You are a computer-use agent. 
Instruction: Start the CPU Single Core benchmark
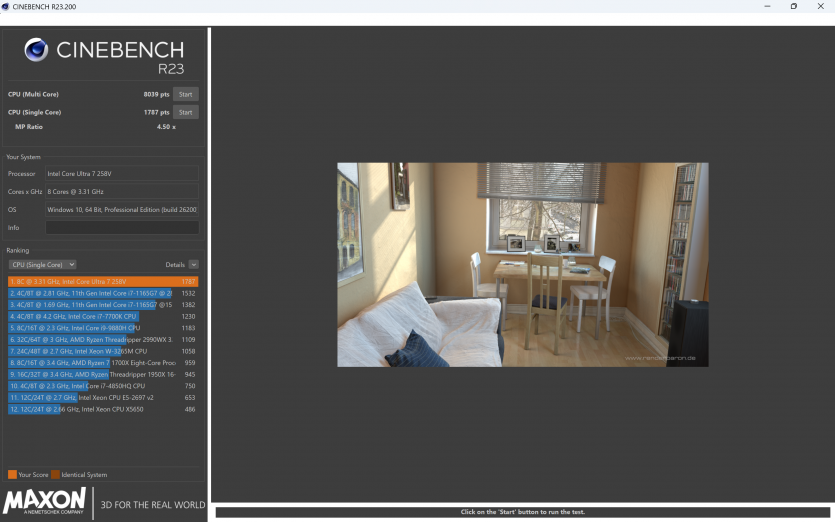point(185,113)
